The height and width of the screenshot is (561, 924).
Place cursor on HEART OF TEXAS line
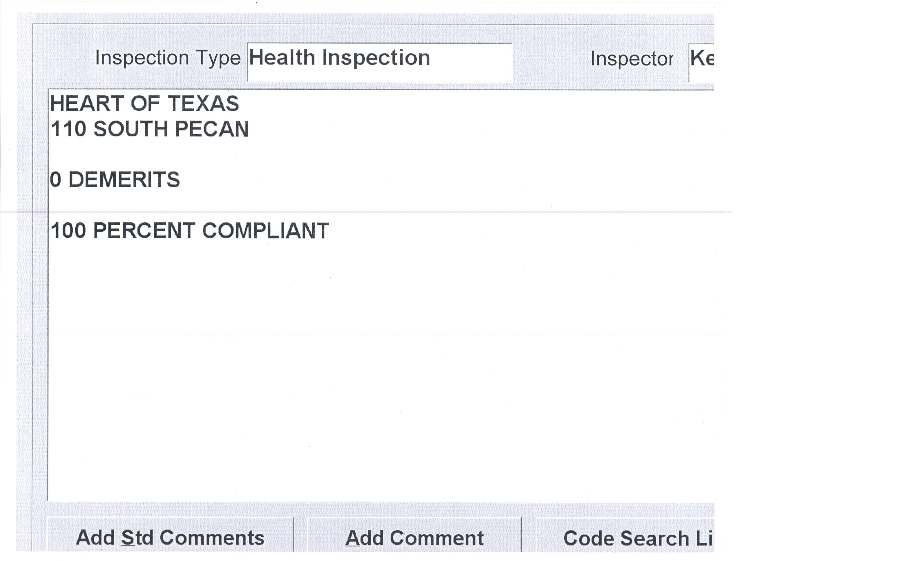[144, 103]
